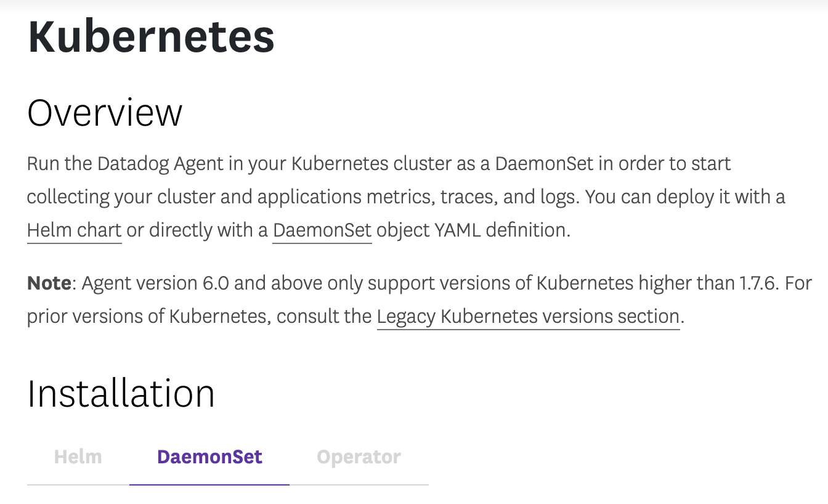The height and width of the screenshot is (504, 828).
Task: Click the DaemonSet link in the Overview paragraph
Action: (x=322, y=230)
